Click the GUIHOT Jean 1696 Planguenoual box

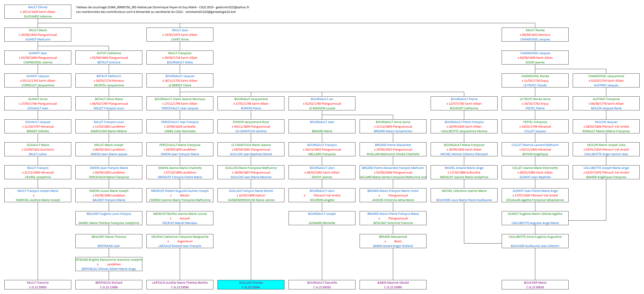[x=37, y=57]
